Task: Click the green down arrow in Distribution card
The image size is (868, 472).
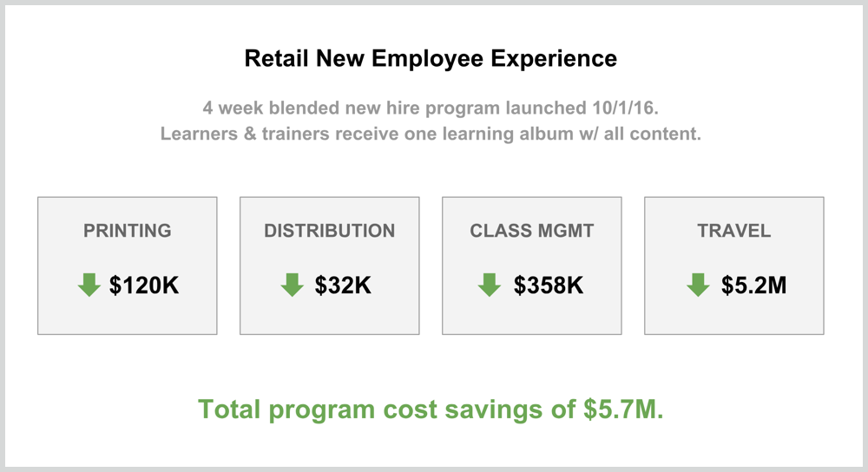Action: (x=293, y=285)
